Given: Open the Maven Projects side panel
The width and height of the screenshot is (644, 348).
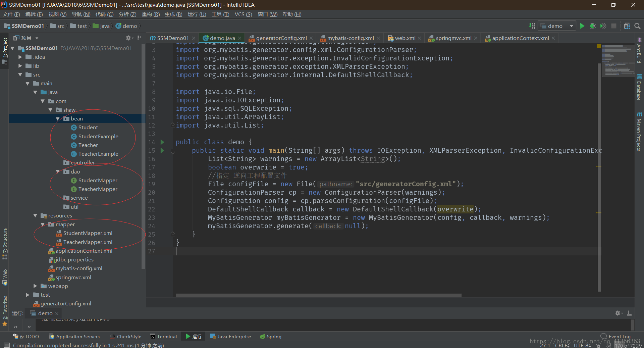Looking at the screenshot, I should [x=639, y=132].
